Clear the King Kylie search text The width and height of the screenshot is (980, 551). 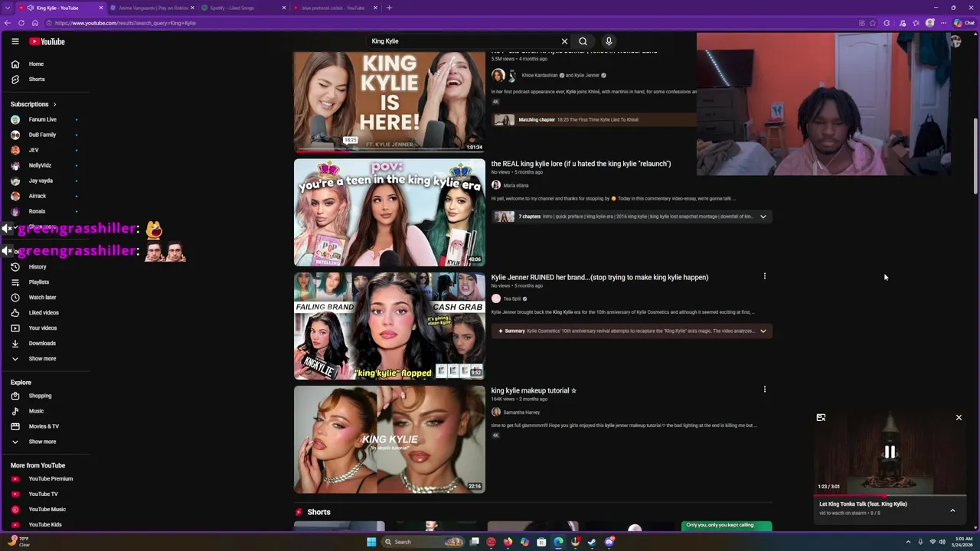[564, 41]
